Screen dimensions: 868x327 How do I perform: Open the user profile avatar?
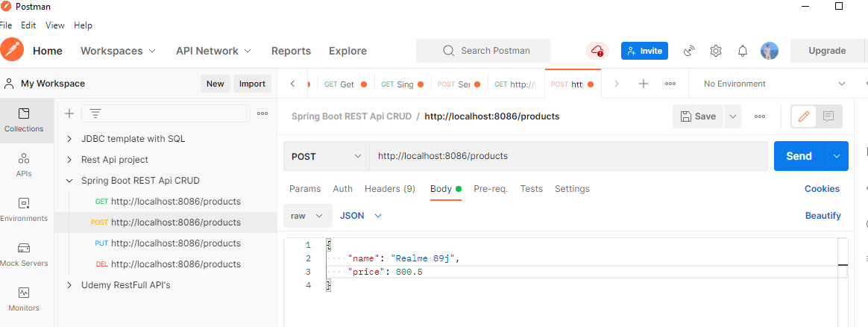tap(770, 51)
